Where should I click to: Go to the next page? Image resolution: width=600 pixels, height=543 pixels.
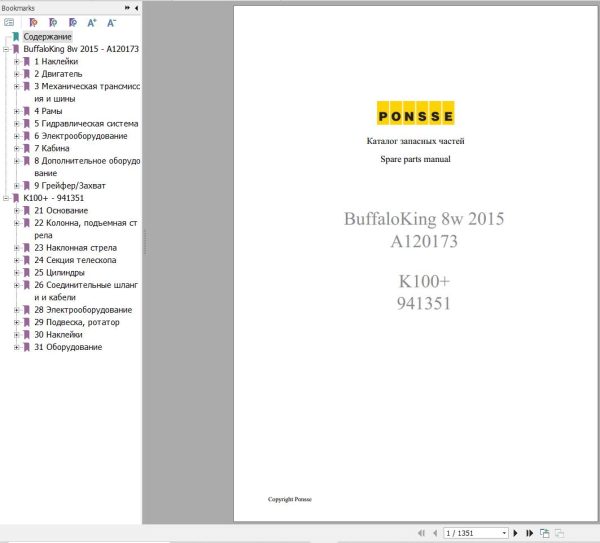click(515, 533)
